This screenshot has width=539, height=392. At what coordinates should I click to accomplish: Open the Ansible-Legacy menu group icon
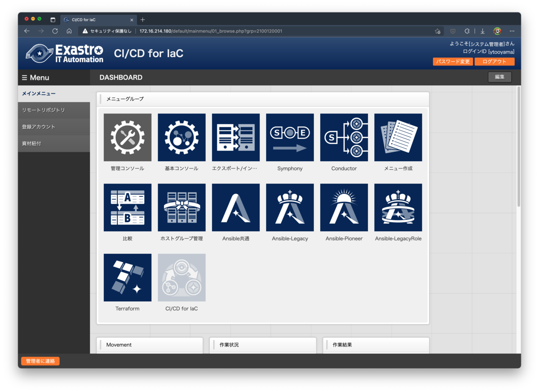[x=290, y=207]
